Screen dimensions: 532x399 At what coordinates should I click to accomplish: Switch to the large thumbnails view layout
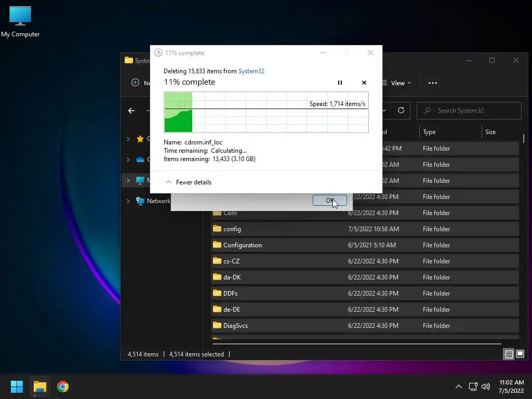[x=520, y=354]
